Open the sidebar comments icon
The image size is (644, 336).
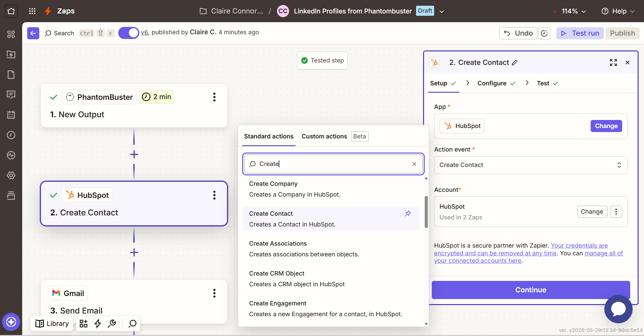(x=11, y=95)
